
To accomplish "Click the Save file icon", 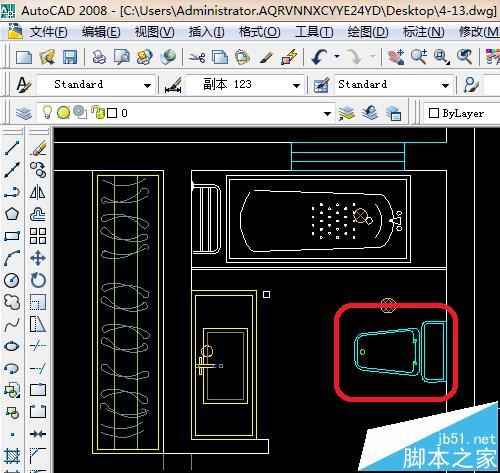I will pos(70,57).
